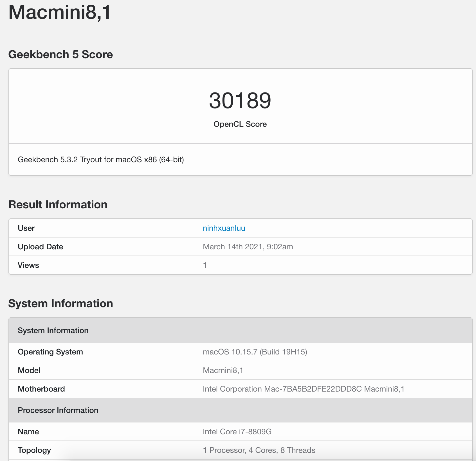Select macOS 10.15.7 (Build 19H15) value
The height and width of the screenshot is (461, 476).
tap(255, 352)
